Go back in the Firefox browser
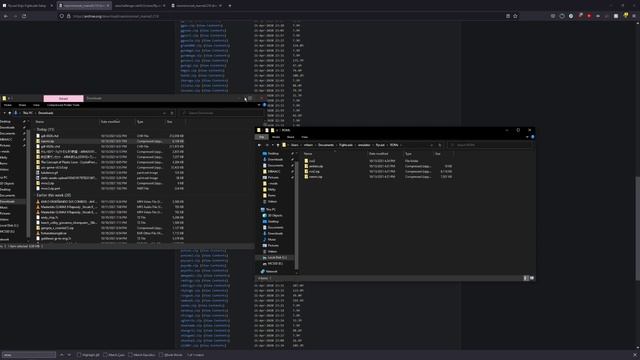Image resolution: width=640 pixels, height=360 pixels. tap(6, 16)
